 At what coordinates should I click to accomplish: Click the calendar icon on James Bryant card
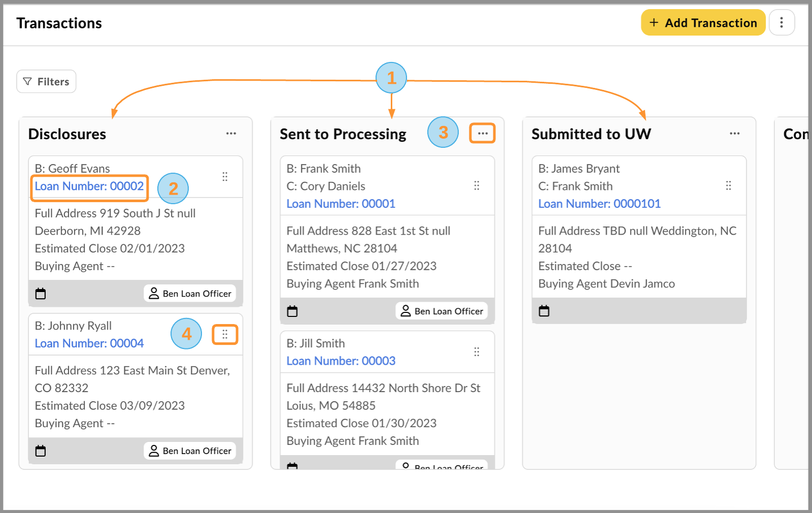[544, 310]
